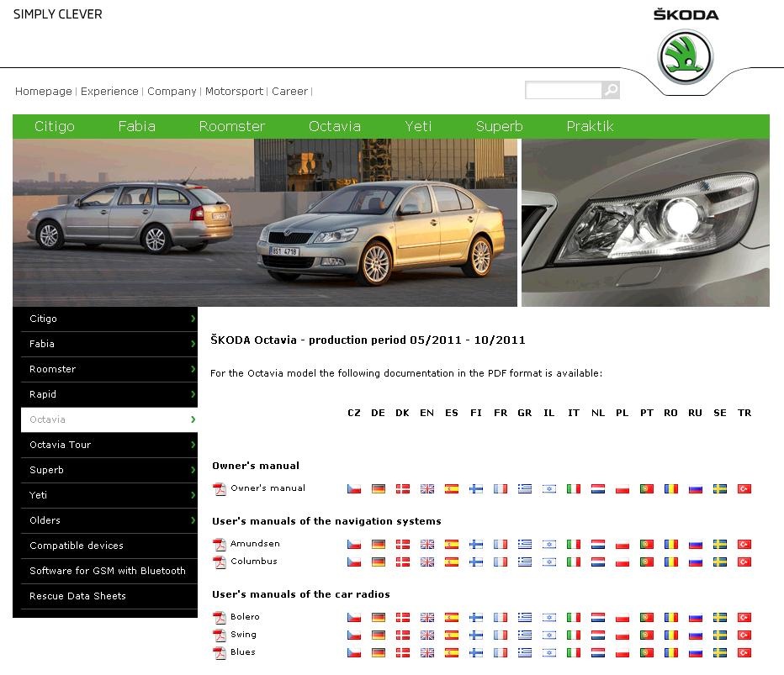This screenshot has width=784, height=675.
Task: Open the Amundsen manual with French flag
Action: pyautogui.click(x=501, y=544)
